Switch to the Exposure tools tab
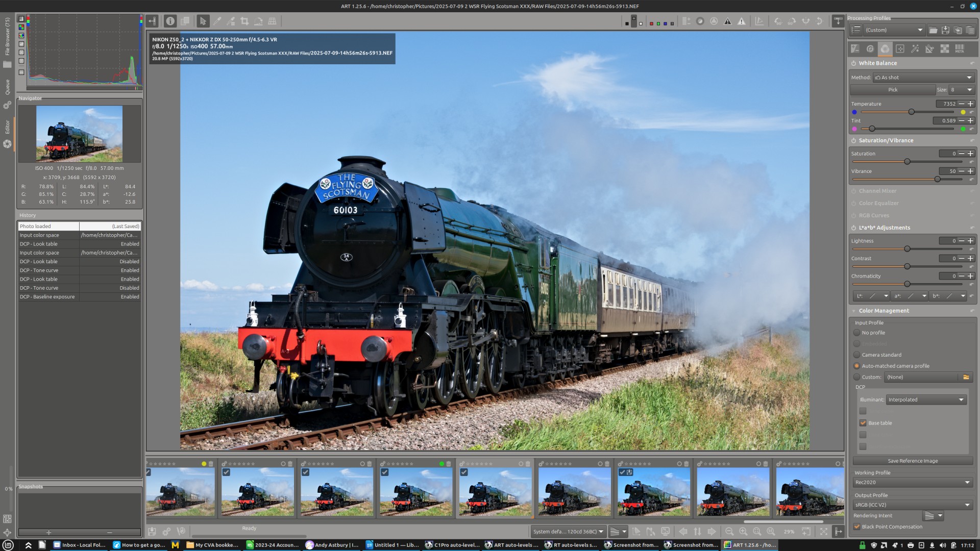This screenshot has height=551, width=980. (x=855, y=49)
